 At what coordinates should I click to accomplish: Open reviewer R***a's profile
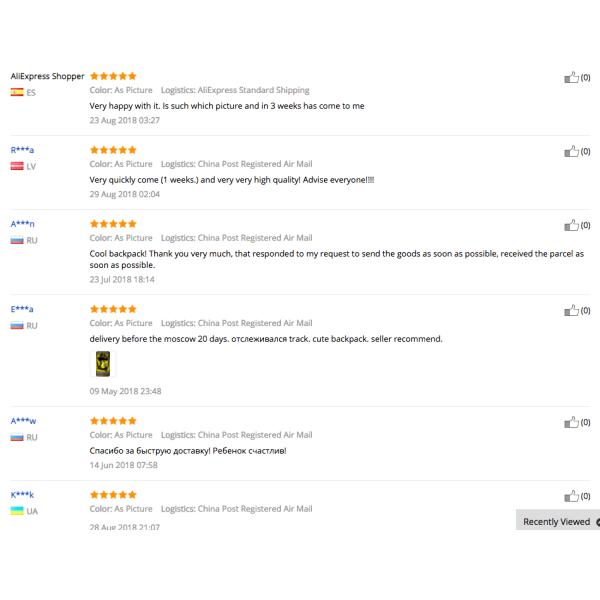coord(22,150)
